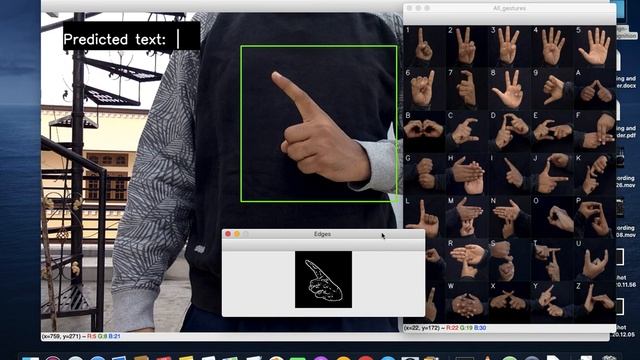Screen dimensions: 640x360
Task: Click the All_gestures window title
Action: pyautogui.click(x=509, y=8)
